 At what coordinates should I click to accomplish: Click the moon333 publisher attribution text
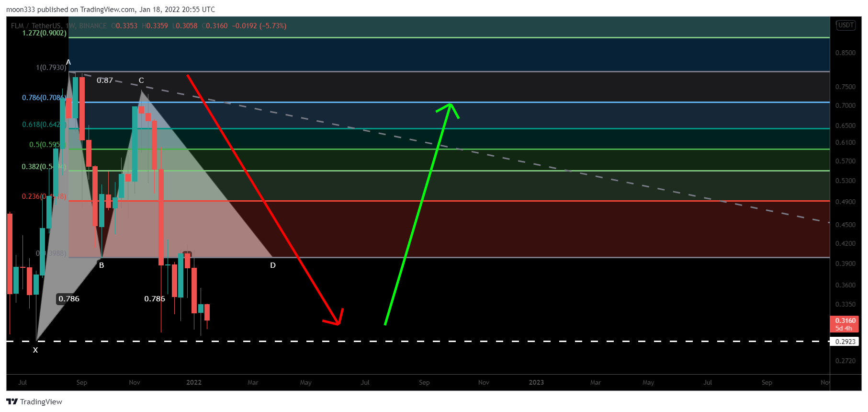click(111, 10)
